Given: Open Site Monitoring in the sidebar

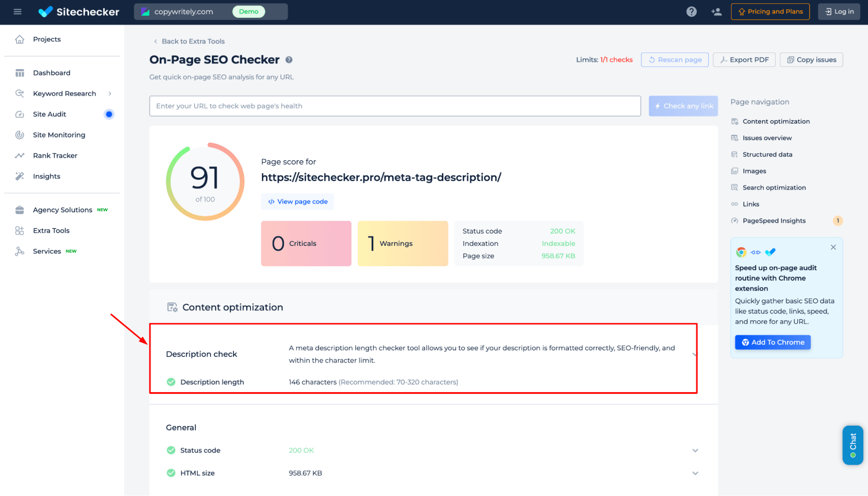Looking at the screenshot, I should (x=59, y=135).
